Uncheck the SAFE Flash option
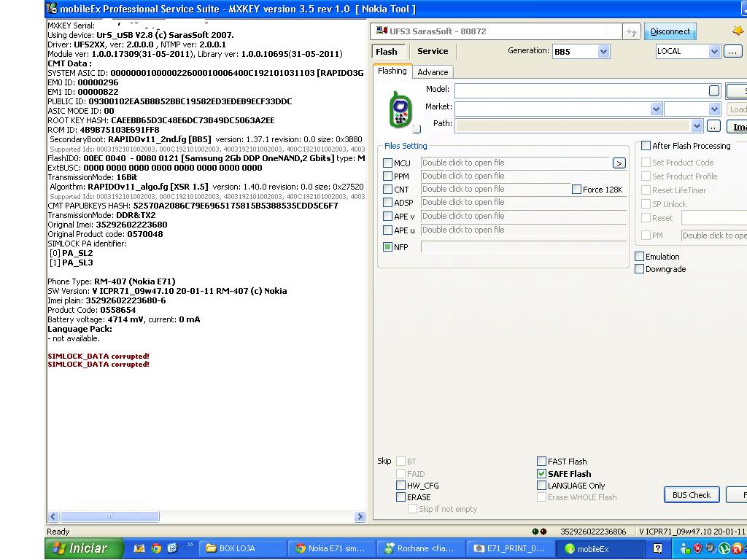 click(541, 474)
